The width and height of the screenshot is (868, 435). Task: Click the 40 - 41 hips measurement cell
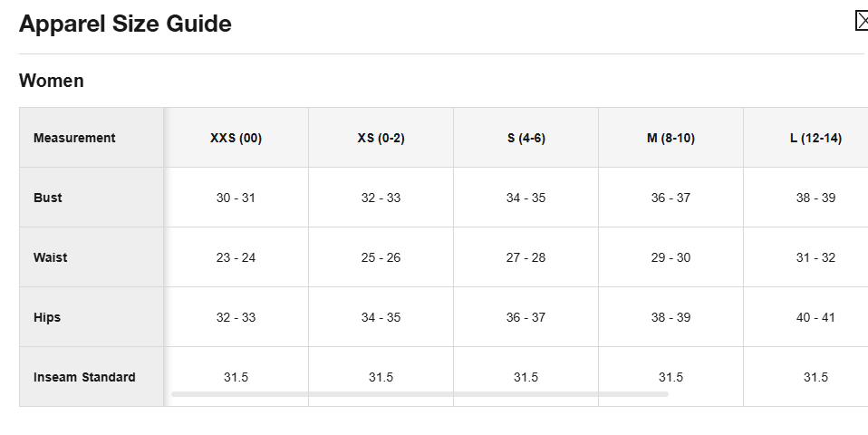pos(815,317)
